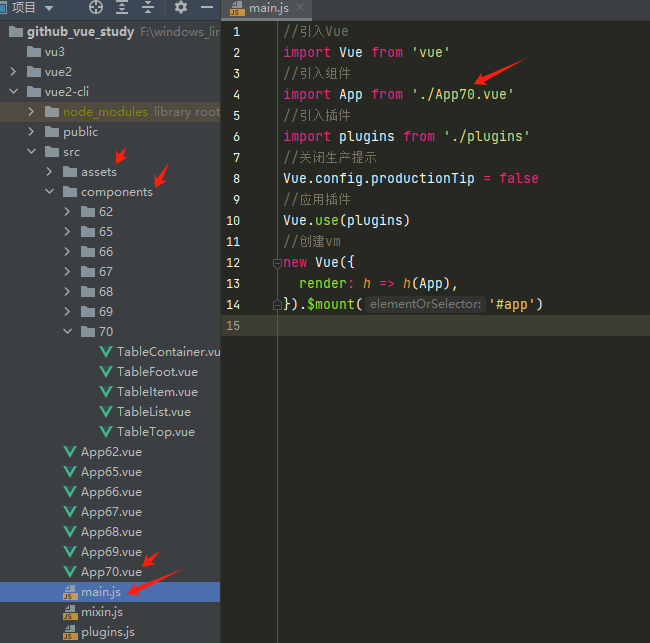Click Vue.use(plugins) call on line 10
650x643 pixels.
[x=347, y=220]
